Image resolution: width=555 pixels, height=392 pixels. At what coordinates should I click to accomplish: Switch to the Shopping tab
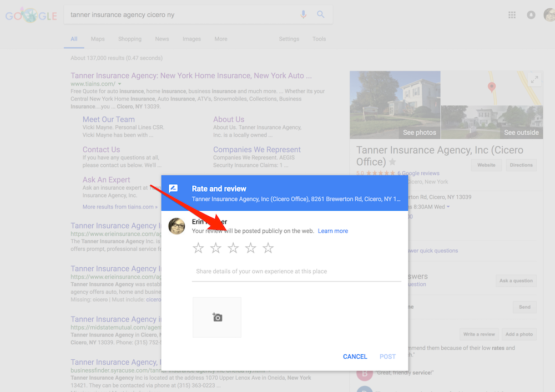point(130,39)
